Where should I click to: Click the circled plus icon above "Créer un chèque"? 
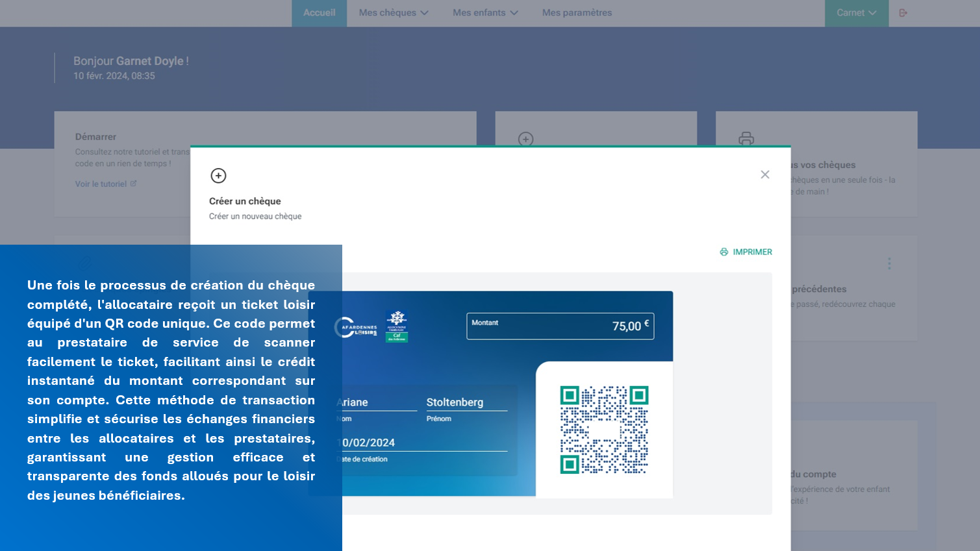(218, 176)
